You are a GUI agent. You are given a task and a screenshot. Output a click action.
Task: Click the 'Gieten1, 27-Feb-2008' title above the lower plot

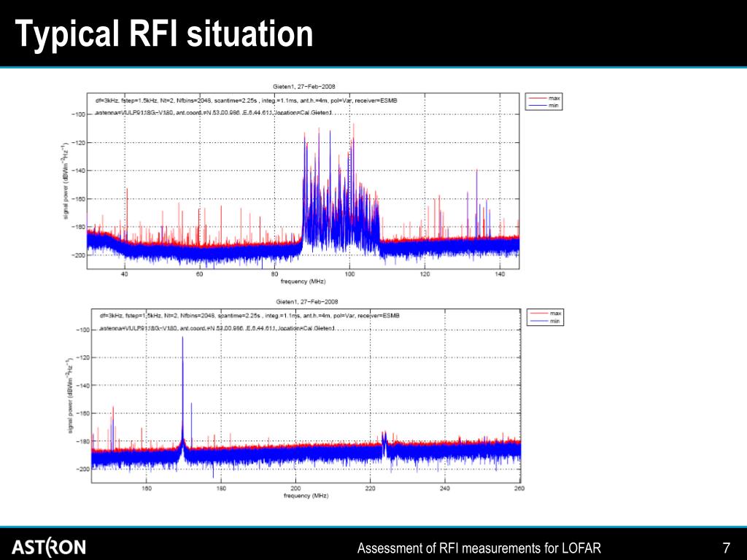click(x=307, y=301)
